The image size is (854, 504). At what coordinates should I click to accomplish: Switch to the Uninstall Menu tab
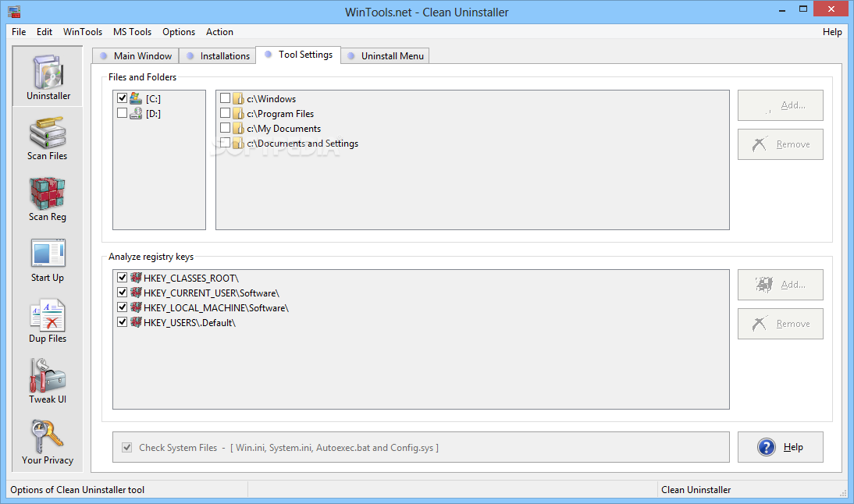coord(385,55)
